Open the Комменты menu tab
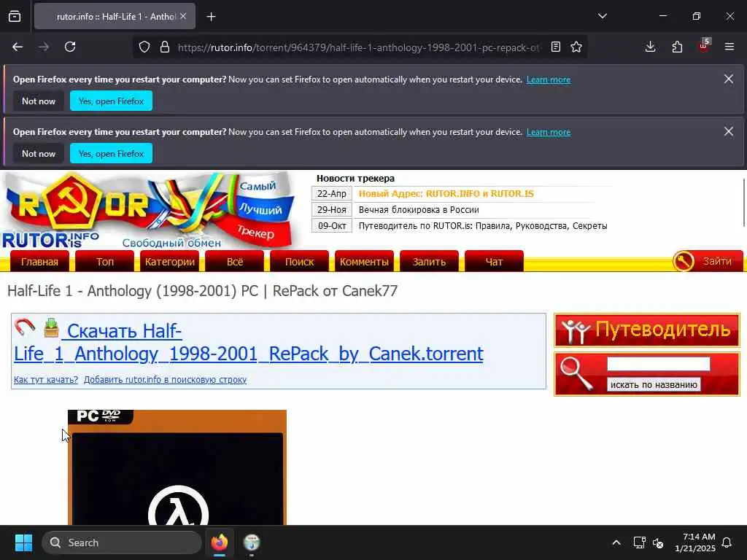The width and height of the screenshot is (747, 560). [365, 262]
